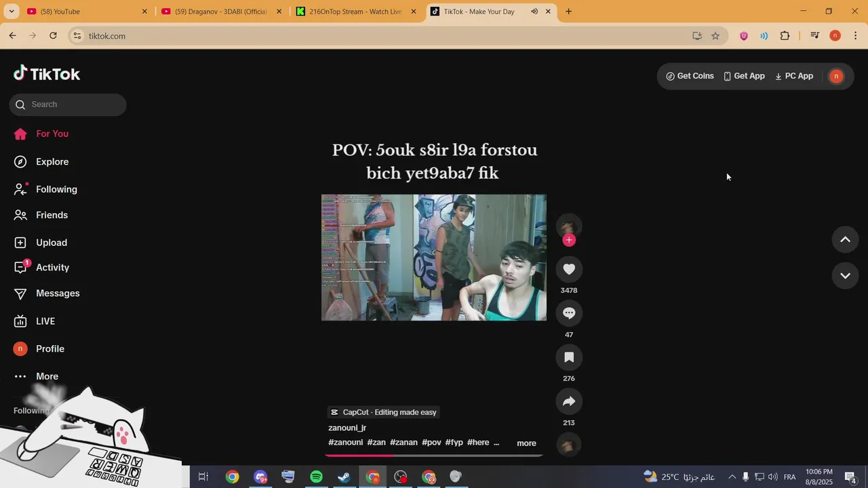Click the TikTok logo

[47, 73]
